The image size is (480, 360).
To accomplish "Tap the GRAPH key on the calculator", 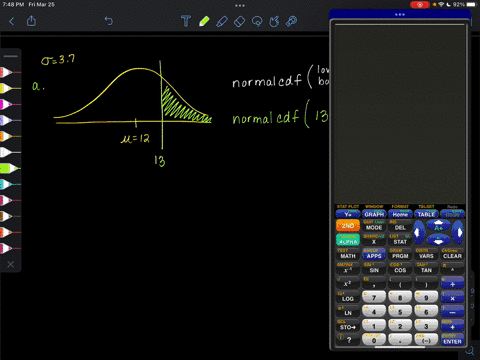I will click(x=374, y=214).
